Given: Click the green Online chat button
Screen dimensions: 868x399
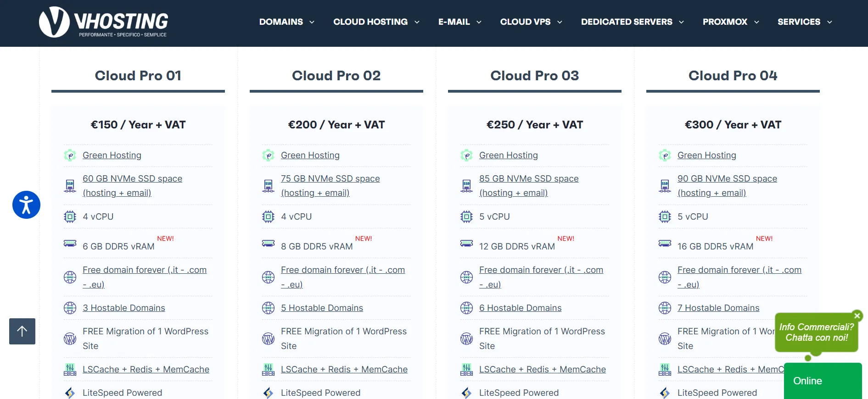Looking at the screenshot, I should (x=823, y=381).
